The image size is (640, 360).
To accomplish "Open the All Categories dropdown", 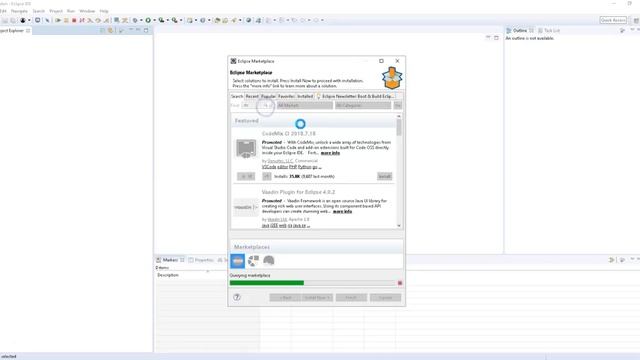I will pyautogui.click(x=363, y=106).
